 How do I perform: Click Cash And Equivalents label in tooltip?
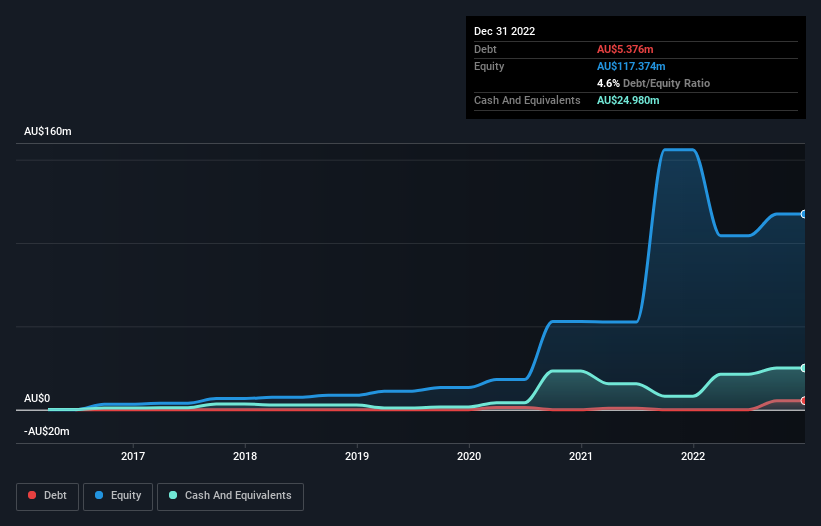pyautogui.click(x=527, y=100)
